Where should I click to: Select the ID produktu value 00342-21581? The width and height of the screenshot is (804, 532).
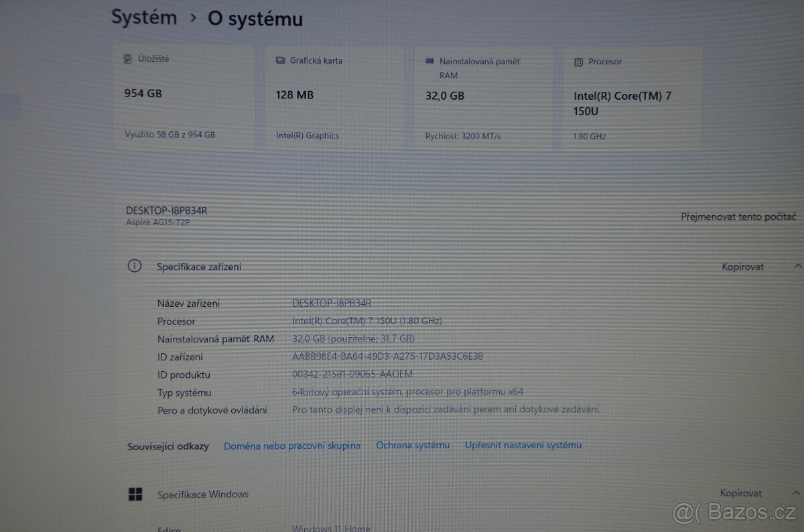tap(352, 374)
